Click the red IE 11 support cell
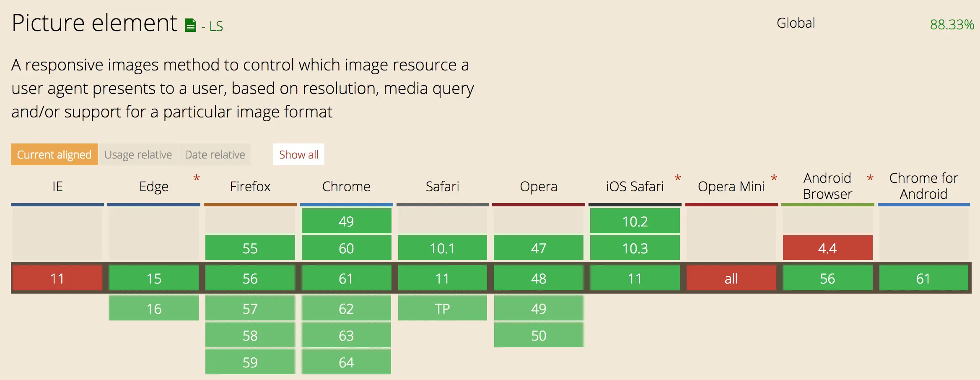The height and width of the screenshot is (380, 980). click(57, 278)
